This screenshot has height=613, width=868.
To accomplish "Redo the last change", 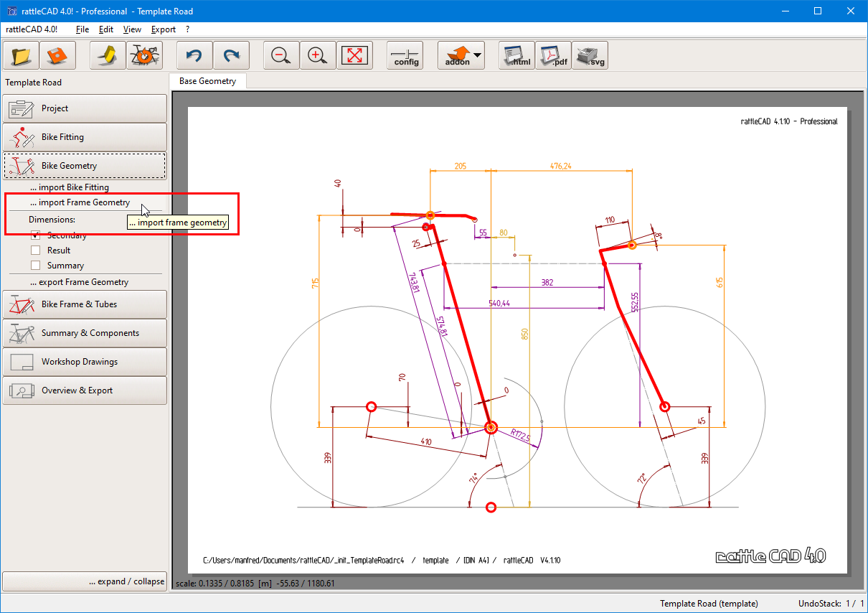I will (231, 55).
